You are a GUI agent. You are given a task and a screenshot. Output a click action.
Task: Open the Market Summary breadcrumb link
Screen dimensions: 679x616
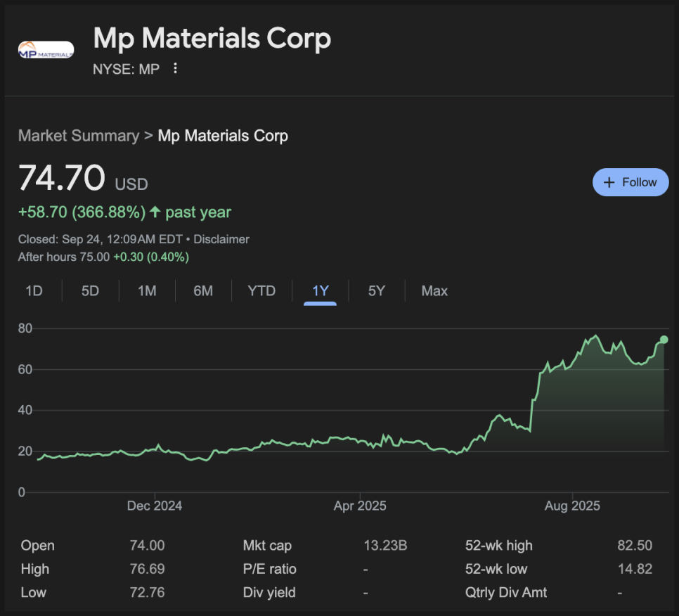click(x=79, y=136)
